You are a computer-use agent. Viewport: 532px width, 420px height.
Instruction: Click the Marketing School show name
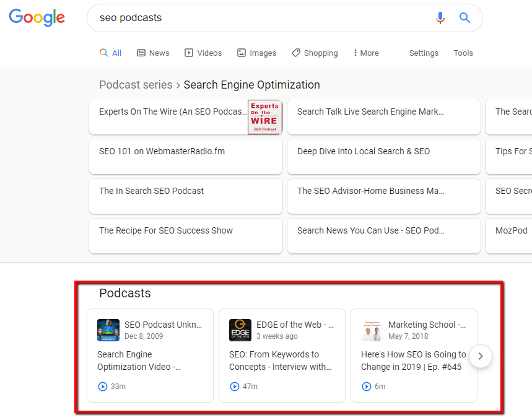pos(427,325)
